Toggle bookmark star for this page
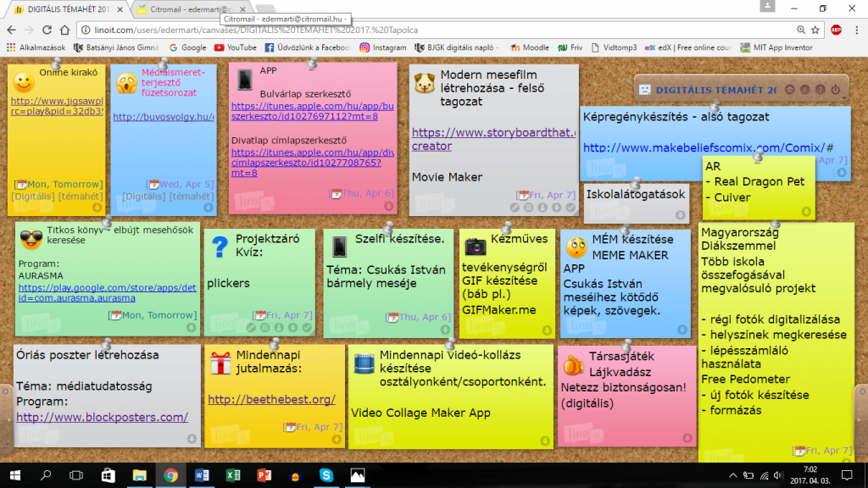 [815, 30]
